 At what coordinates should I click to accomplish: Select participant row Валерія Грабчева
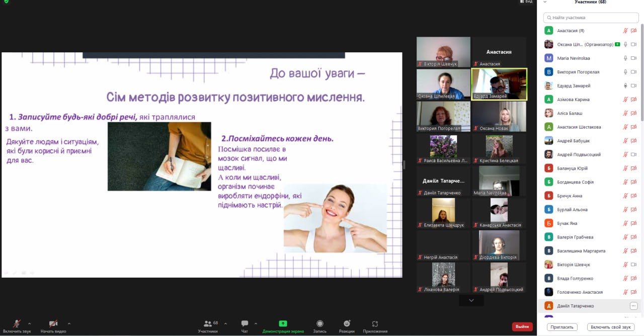[x=589, y=237]
